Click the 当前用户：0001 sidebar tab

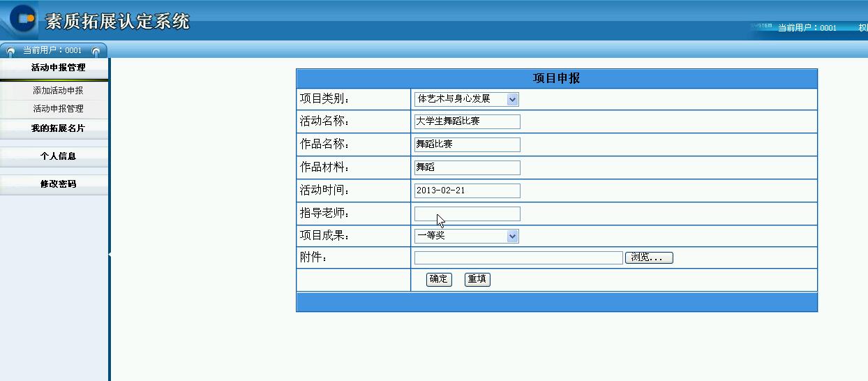tap(53, 50)
